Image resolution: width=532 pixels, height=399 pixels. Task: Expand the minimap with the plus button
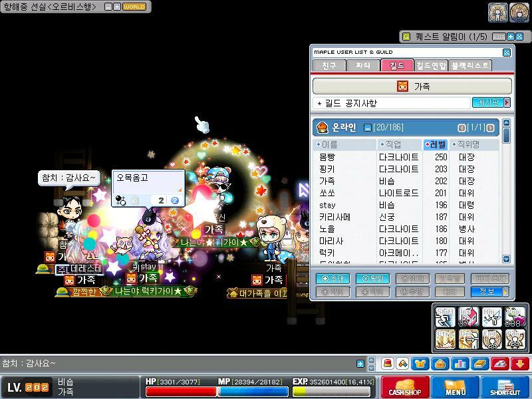[117, 7]
